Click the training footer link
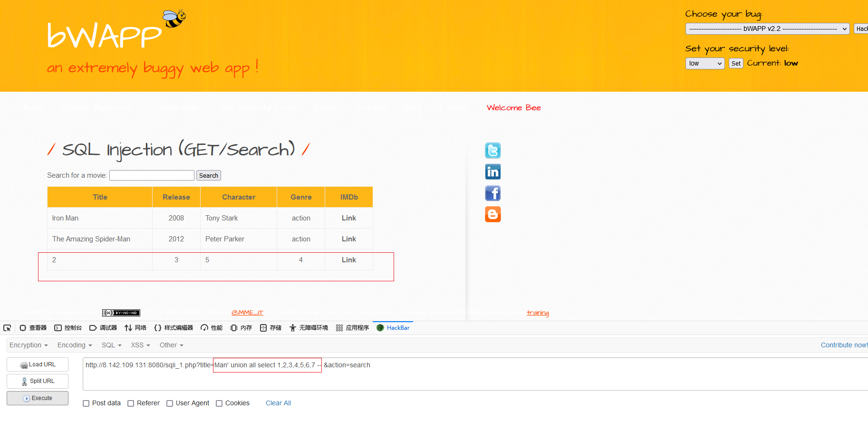Image resolution: width=868 pixels, height=440 pixels. click(x=538, y=313)
